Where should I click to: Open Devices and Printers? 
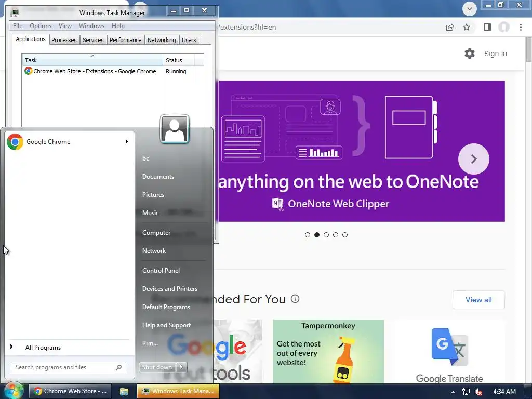coord(170,289)
